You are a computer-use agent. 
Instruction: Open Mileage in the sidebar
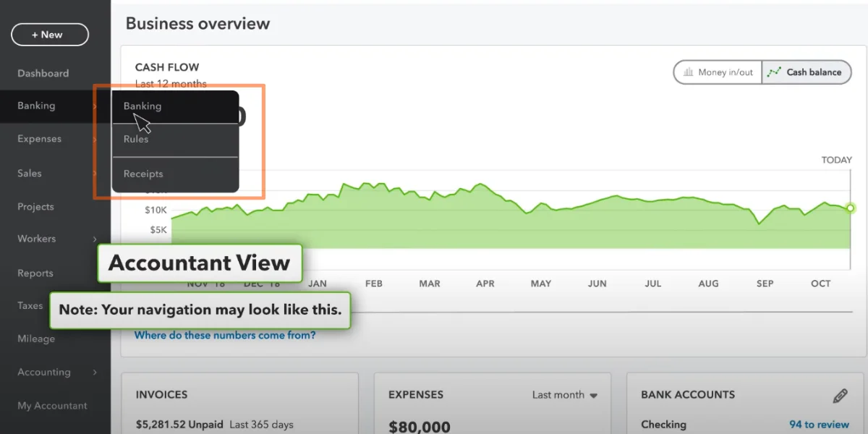pyautogui.click(x=36, y=339)
